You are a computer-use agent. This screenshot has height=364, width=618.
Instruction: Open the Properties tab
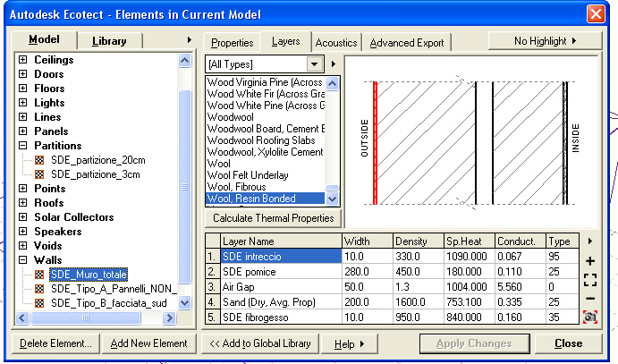(232, 43)
